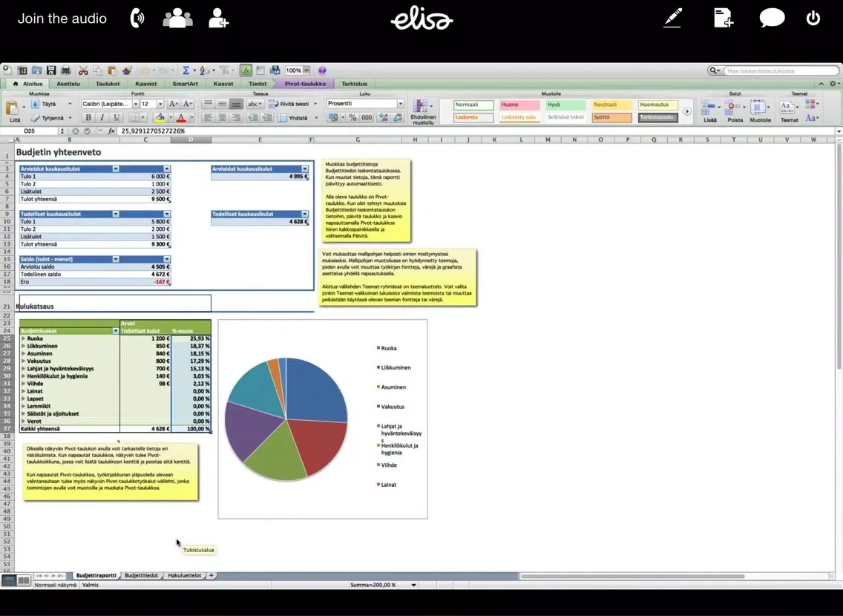Click the Bold formatting button
The width and height of the screenshot is (843, 616).
pos(88,118)
